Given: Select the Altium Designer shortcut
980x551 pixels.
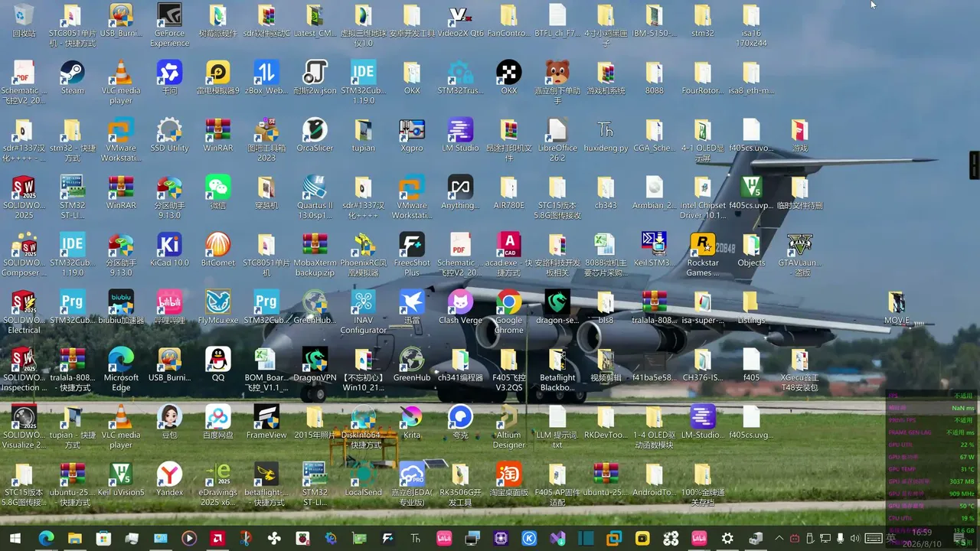Looking at the screenshot, I should [509, 428].
